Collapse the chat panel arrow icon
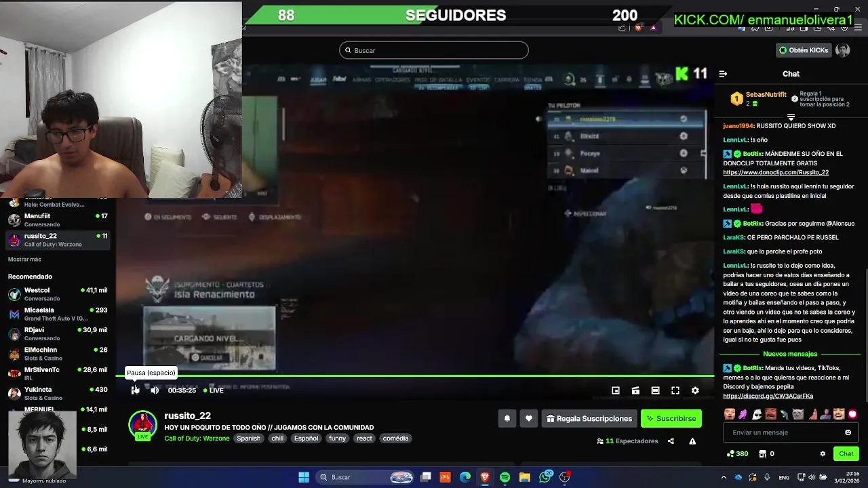Image resolution: width=868 pixels, height=488 pixels. 723,74
